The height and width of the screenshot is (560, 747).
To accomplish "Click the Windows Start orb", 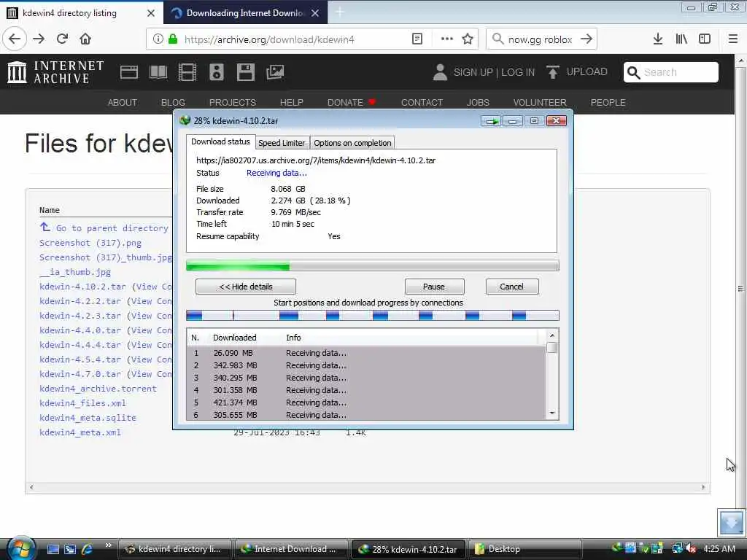I will pos(20,548).
